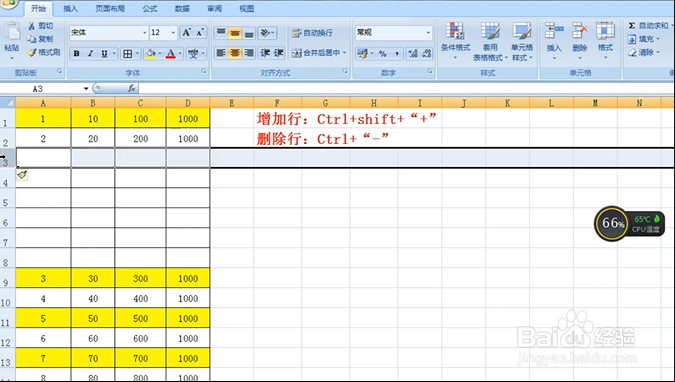675x382 pixels.
Task: Toggle italic formatting
Action: (90, 53)
